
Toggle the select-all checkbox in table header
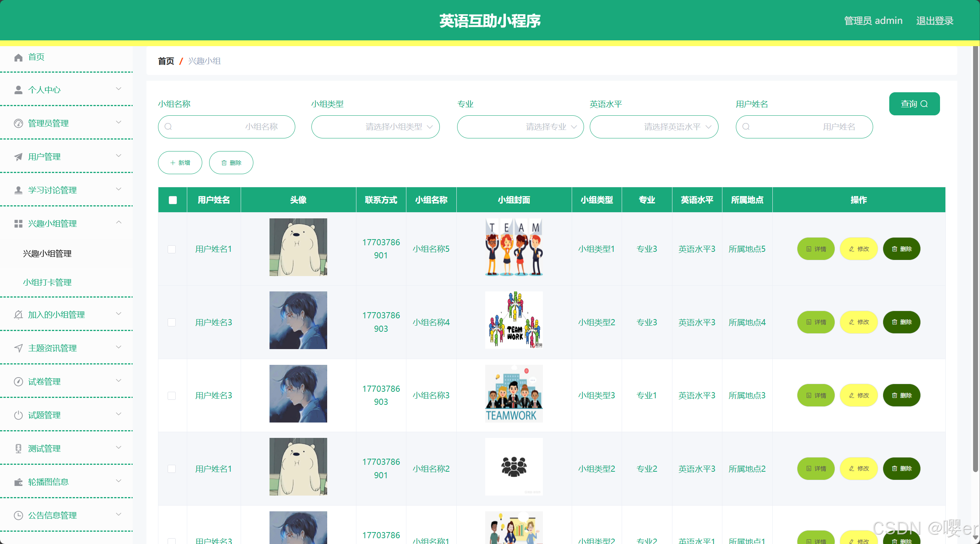point(173,200)
